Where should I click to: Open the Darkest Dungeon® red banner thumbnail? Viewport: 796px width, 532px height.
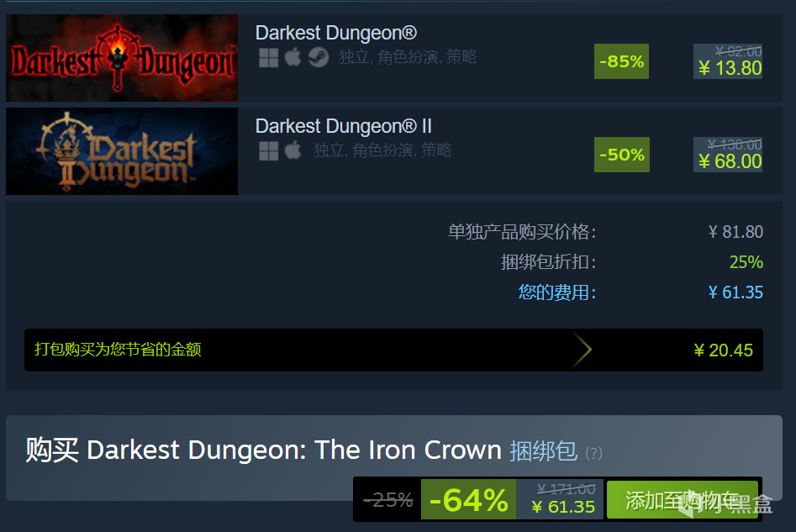coord(122,58)
